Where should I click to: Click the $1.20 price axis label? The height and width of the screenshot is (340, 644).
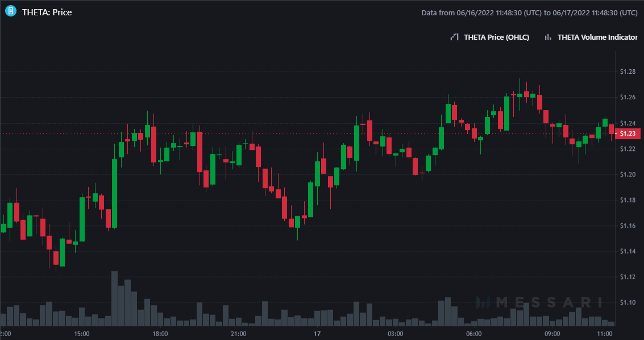tap(628, 174)
